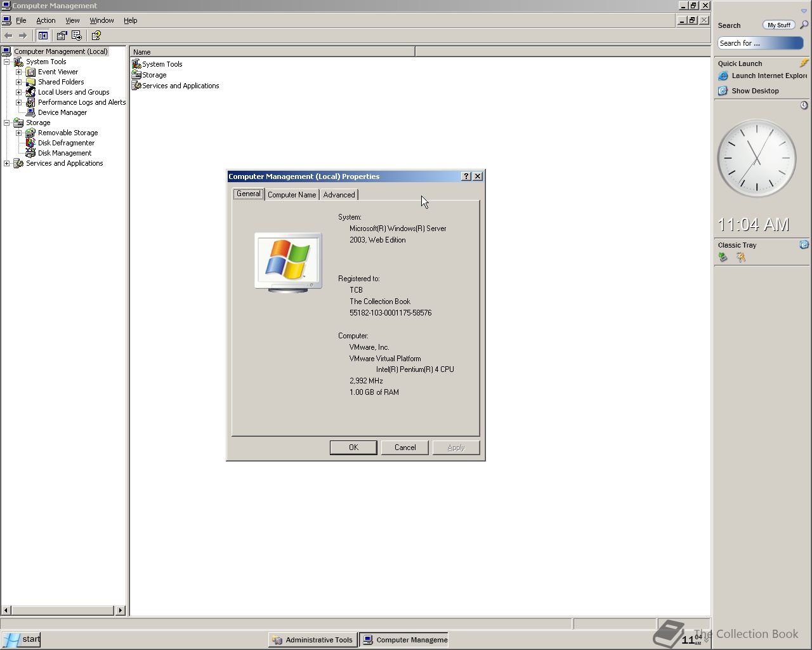The height and width of the screenshot is (650, 812).
Task: Open the File menu
Action: click(21, 20)
